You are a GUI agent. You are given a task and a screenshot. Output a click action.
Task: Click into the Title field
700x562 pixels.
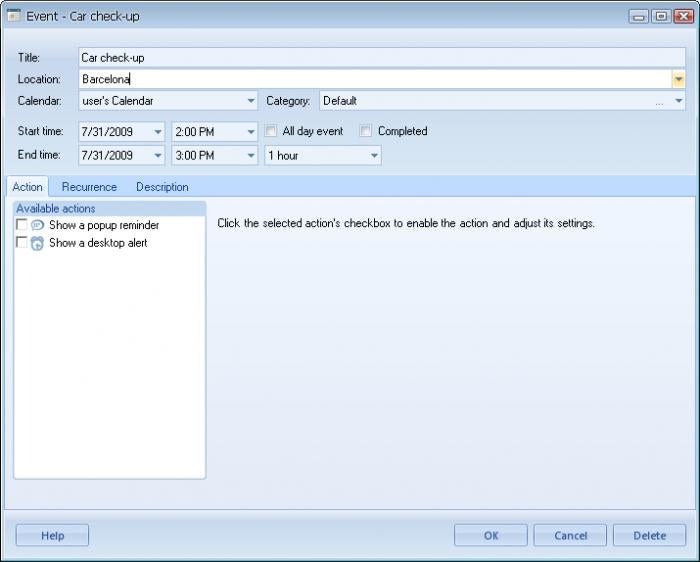pos(382,58)
